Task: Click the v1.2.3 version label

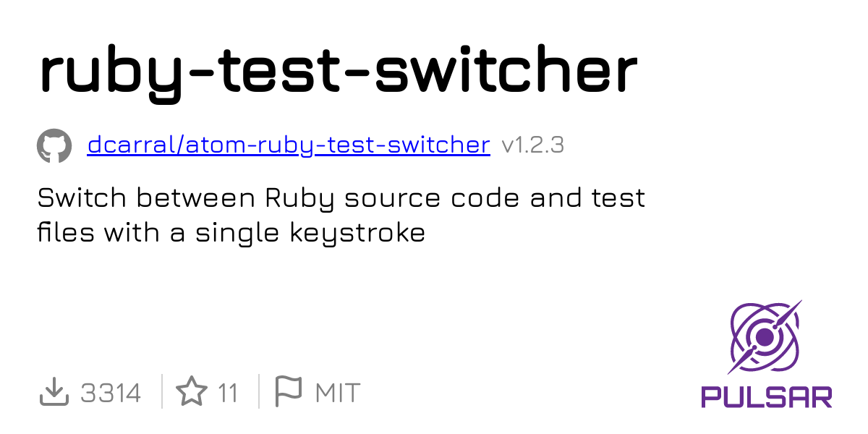Action: 532,145
